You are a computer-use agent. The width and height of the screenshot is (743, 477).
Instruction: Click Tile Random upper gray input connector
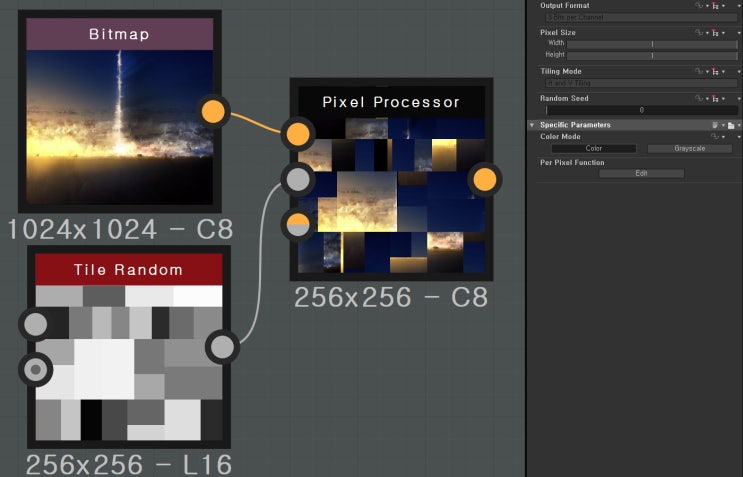(36, 324)
